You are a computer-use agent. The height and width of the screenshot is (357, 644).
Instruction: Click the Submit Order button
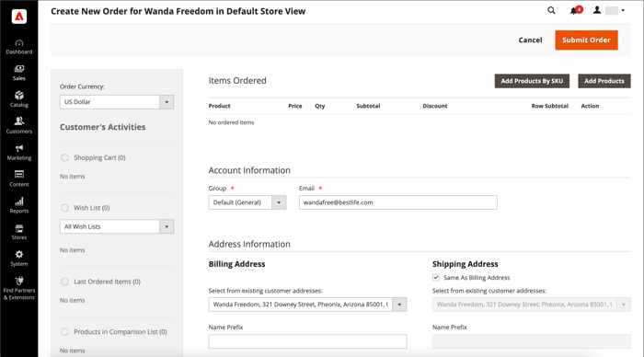click(x=587, y=40)
